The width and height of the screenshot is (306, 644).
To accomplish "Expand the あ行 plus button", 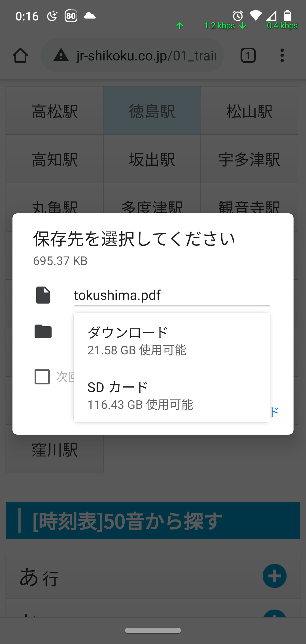I will [x=274, y=576].
